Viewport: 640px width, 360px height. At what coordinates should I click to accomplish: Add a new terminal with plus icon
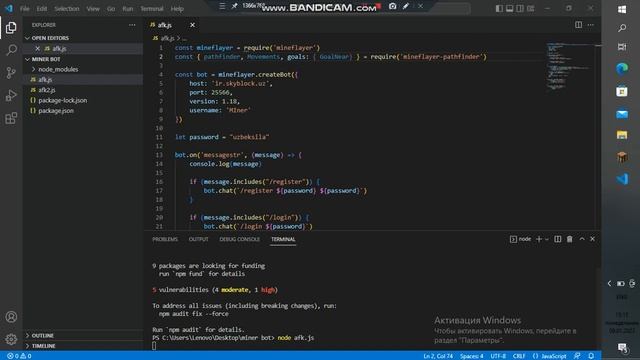coord(539,239)
